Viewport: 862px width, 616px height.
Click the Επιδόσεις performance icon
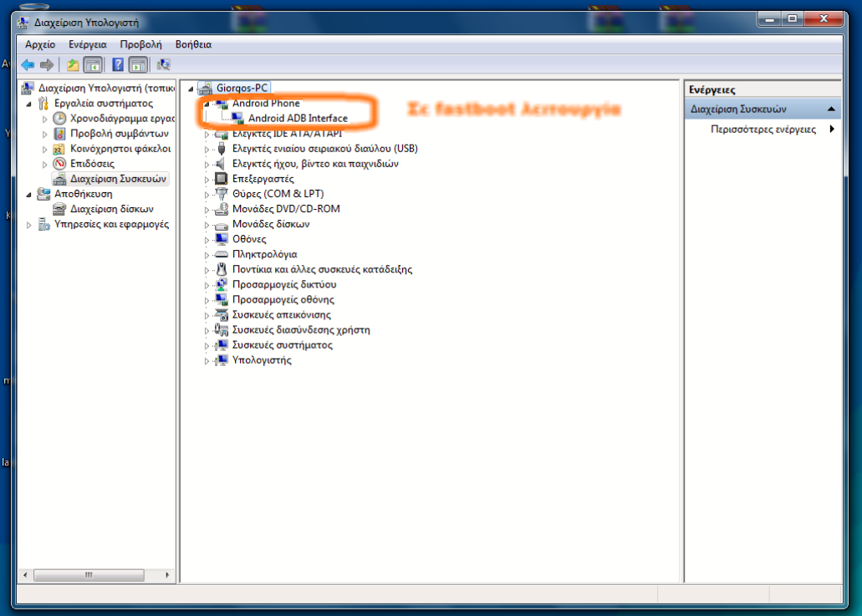[59, 164]
